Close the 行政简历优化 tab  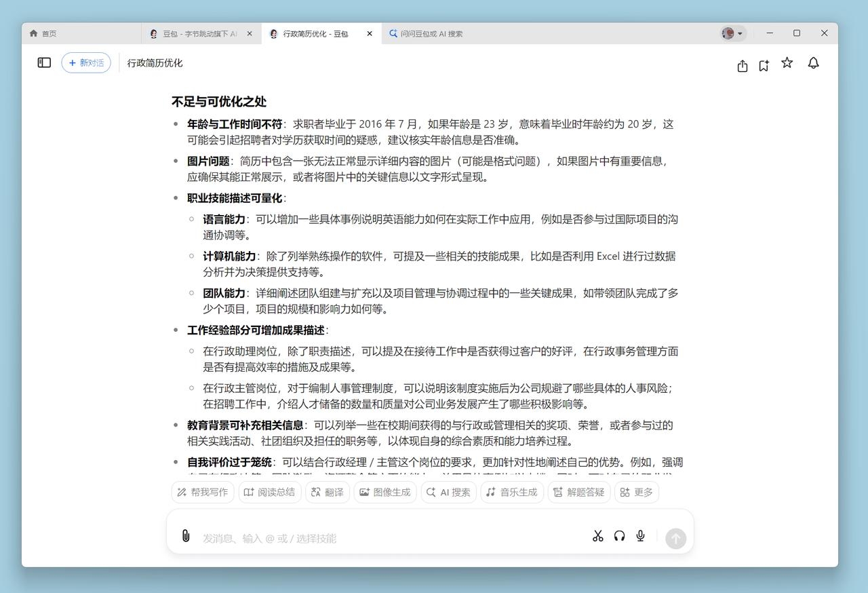click(370, 33)
